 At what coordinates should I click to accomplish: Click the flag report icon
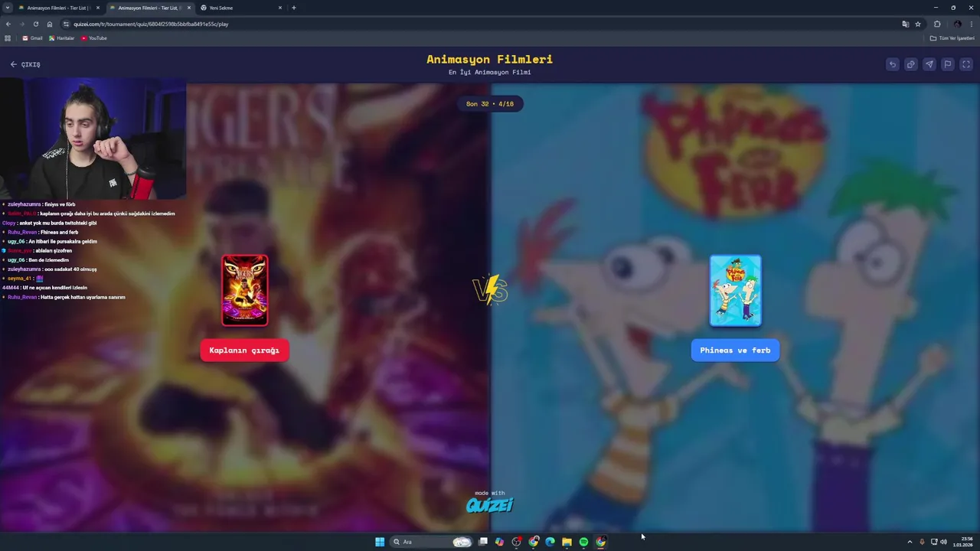(x=947, y=64)
